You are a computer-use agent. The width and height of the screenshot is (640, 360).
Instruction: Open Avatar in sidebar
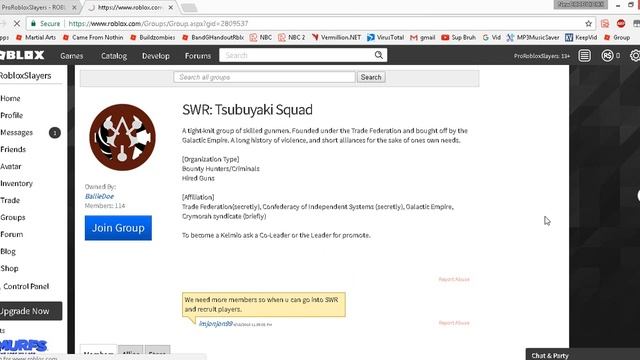(11, 167)
